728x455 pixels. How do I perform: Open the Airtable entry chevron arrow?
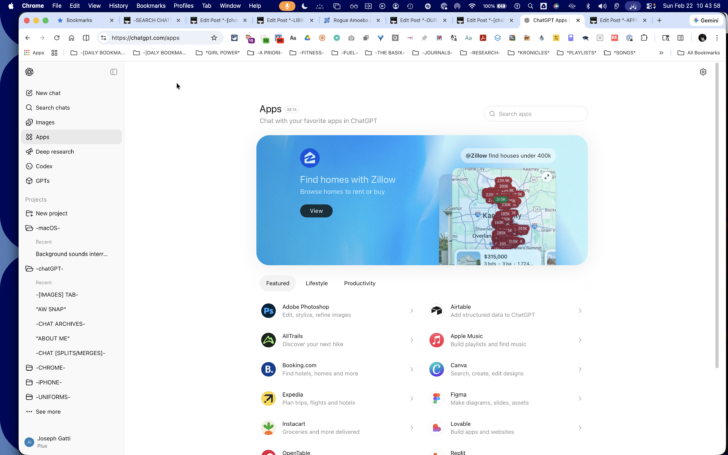click(580, 311)
